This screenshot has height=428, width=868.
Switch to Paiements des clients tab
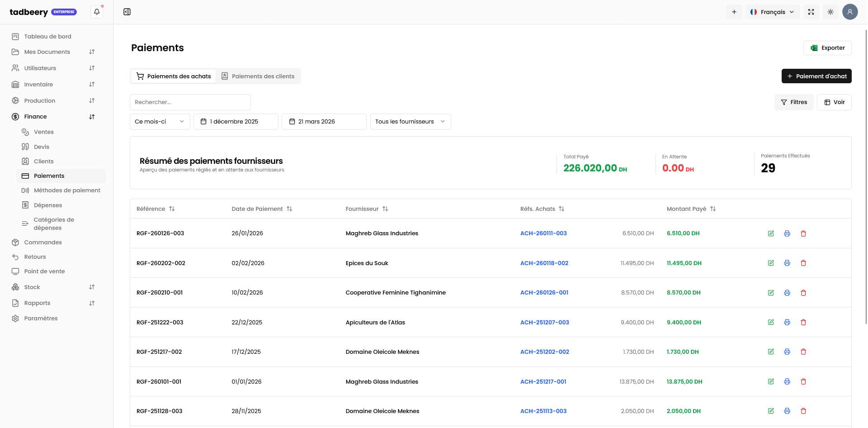258,76
